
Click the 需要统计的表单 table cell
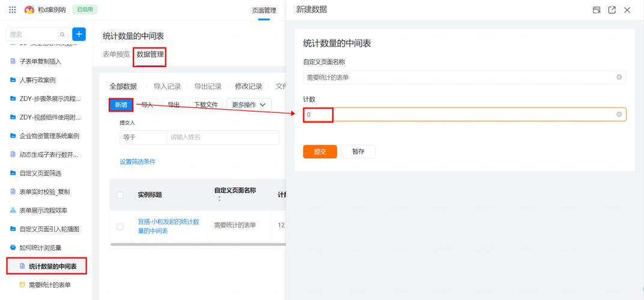click(235, 226)
